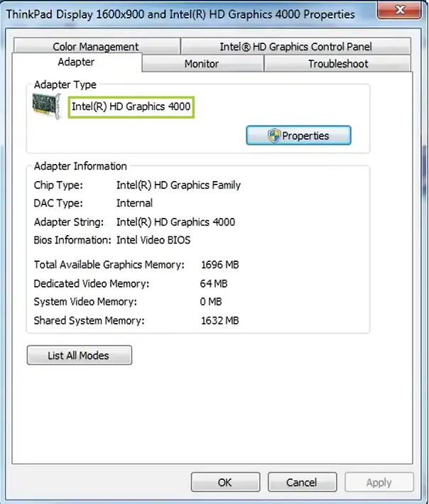Viewport: 429px width, 504px height.
Task: Click the 1696 MB total graphics memory value
Action: coord(219,265)
